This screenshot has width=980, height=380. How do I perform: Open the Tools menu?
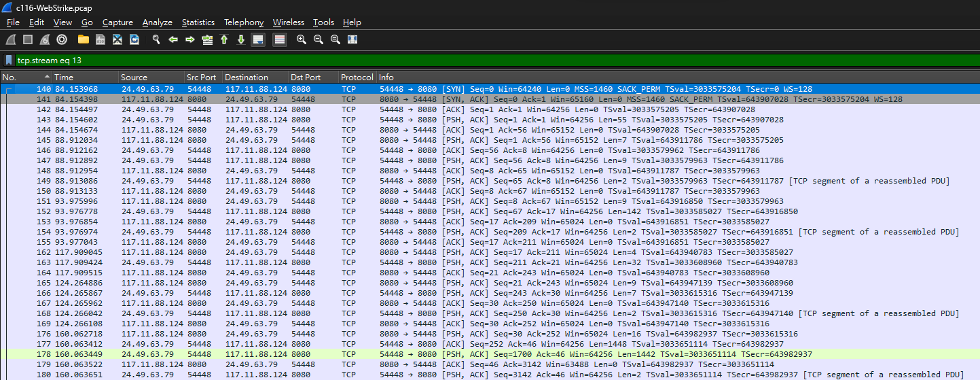[x=323, y=22]
